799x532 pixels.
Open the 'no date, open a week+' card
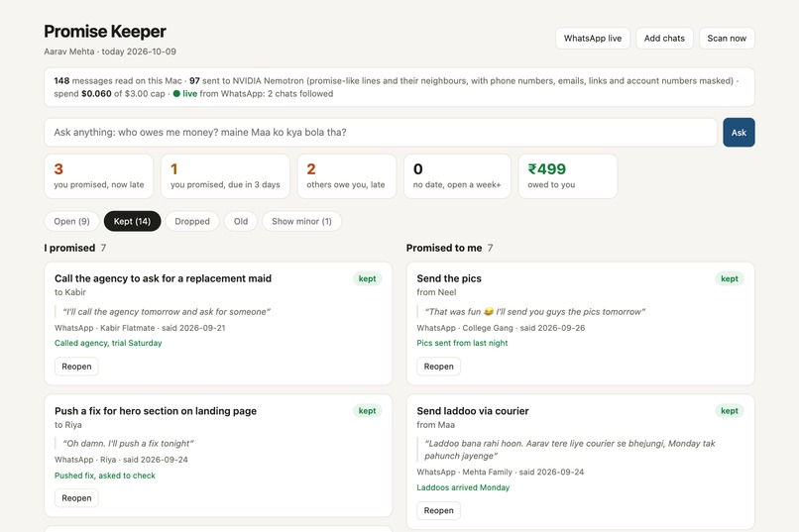[x=457, y=176]
